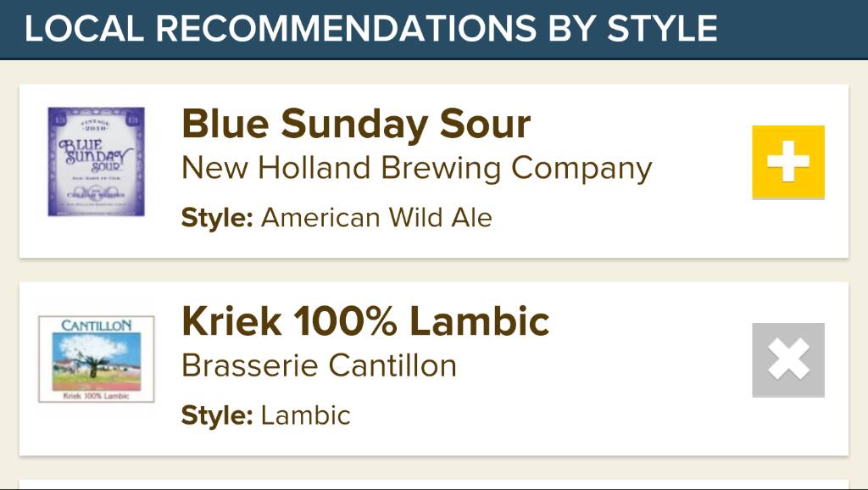Open New Holland Brewing Company brewery
868x490 pixels.
[417, 169]
